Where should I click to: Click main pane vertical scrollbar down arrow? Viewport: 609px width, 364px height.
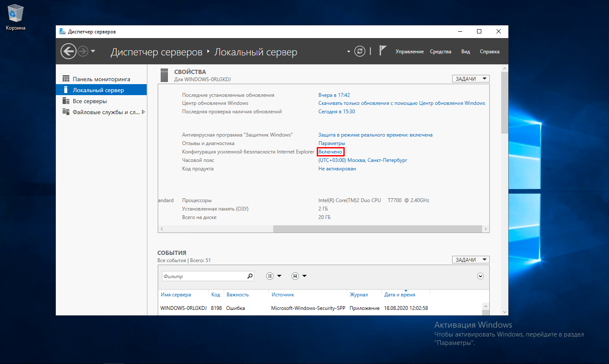(505, 312)
